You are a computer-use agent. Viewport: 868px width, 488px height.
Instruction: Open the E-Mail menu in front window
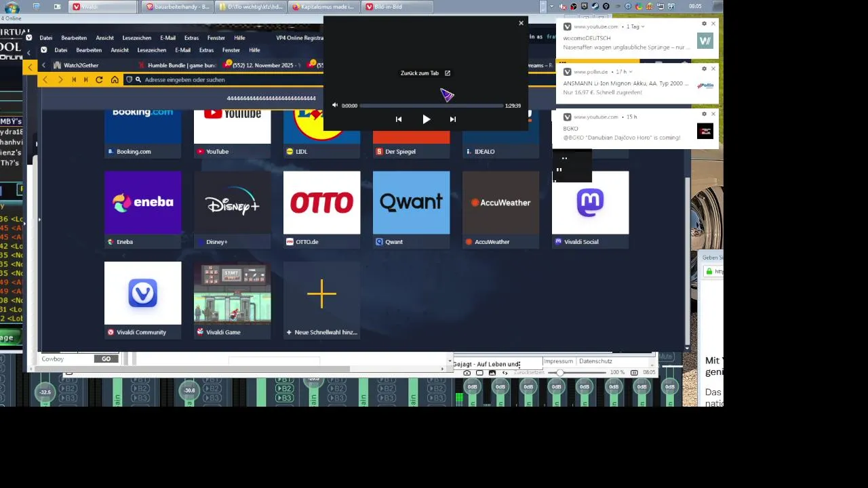(x=182, y=50)
